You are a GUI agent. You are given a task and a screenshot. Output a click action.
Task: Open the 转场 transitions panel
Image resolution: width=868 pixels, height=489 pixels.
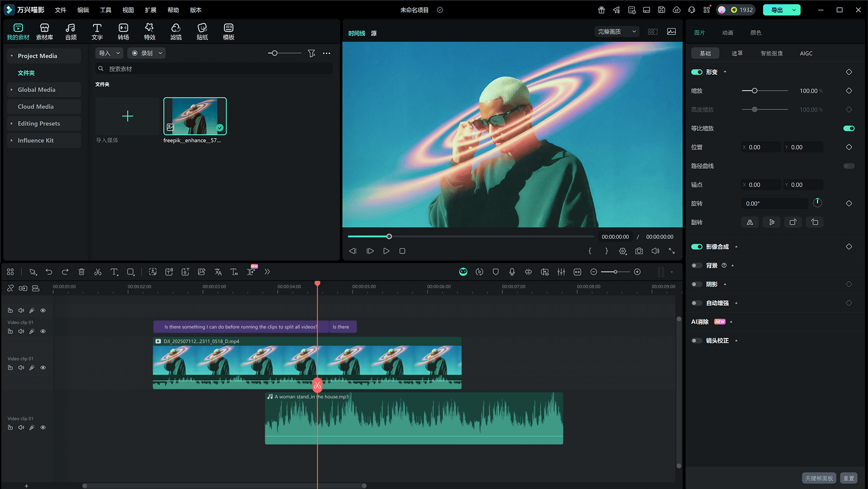(x=123, y=31)
